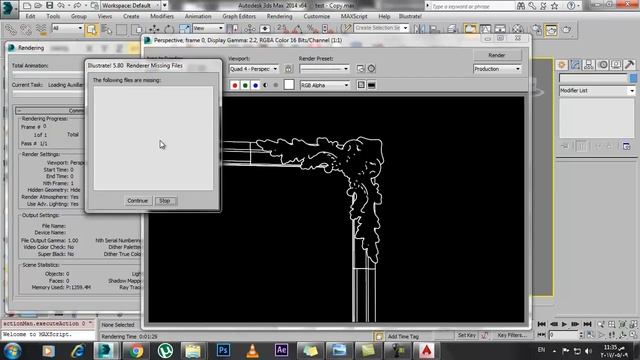Open the Hierarchy command panel tab
This screenshot has width=640, height=360.
click(x=589, y=64)
